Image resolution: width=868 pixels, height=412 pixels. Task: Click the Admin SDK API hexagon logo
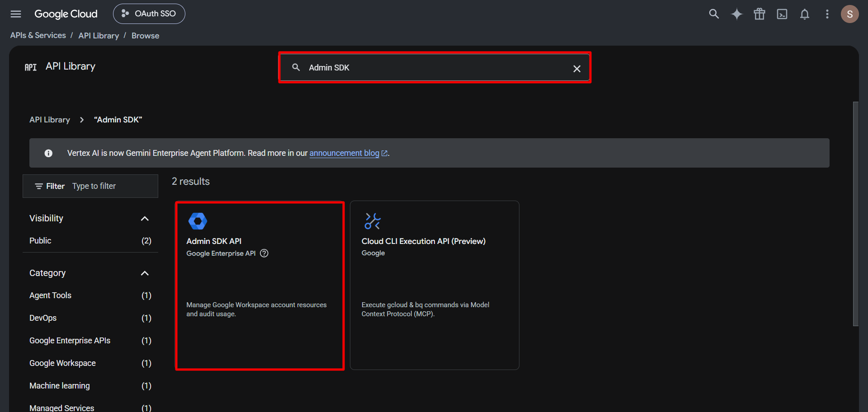(198, 221)
